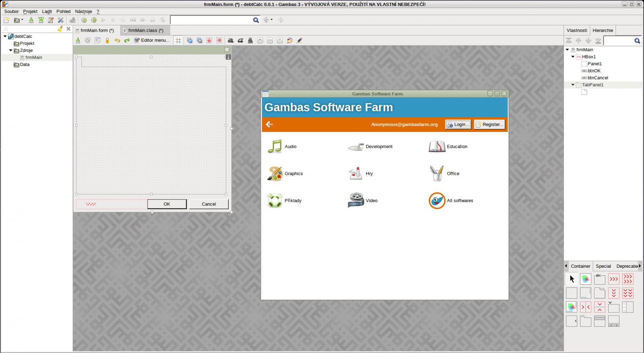Click the search field in main toolbar

[211, 20]
